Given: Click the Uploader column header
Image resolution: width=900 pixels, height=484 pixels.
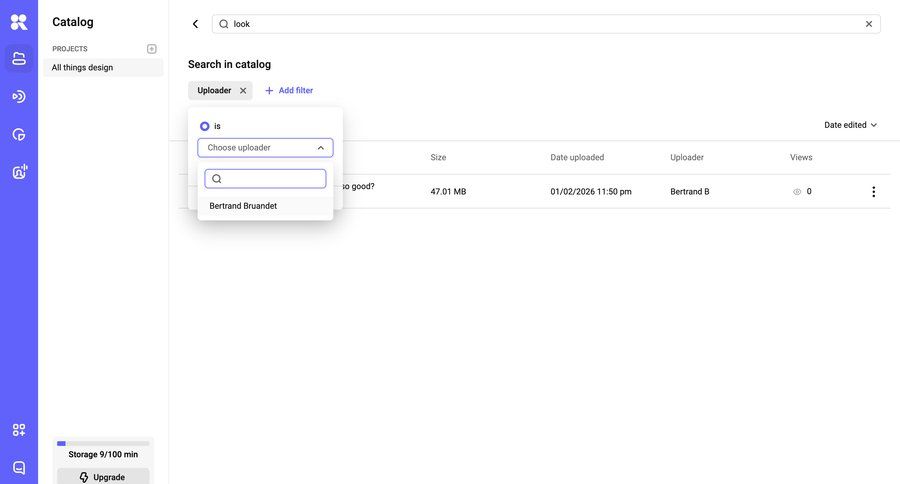Looking at the screenshot, I should [x=686, y=157].
